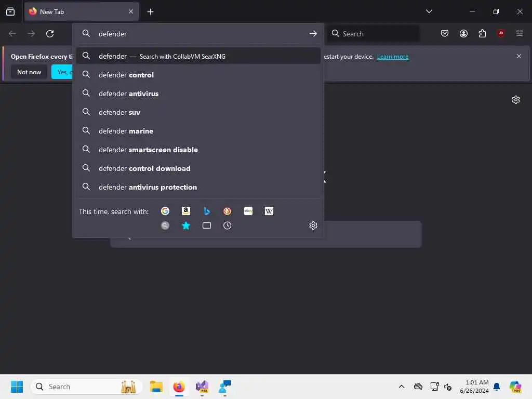The height and width of the screenshot is (399, 532).
Task: List all tabs dropdown chevron
Action: (x=429, y=11)
